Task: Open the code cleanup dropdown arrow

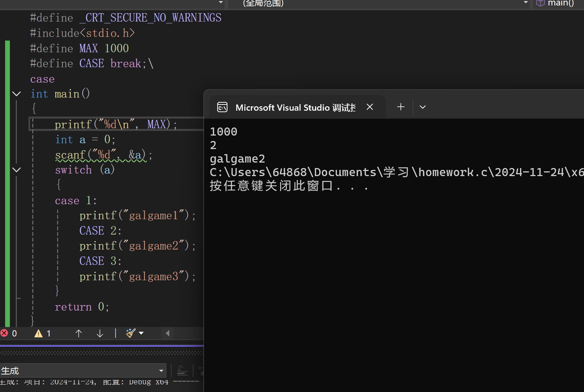Action: pyautogui.click(x=141, y=333)
